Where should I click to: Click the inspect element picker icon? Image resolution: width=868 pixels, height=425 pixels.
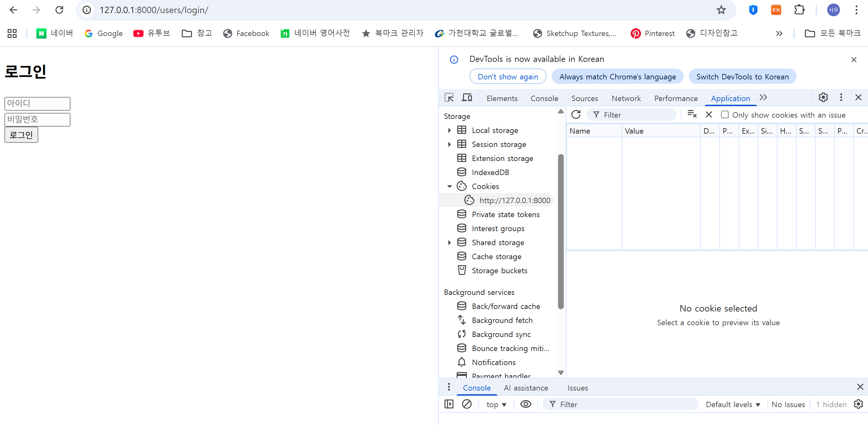[x=449, y=98]
